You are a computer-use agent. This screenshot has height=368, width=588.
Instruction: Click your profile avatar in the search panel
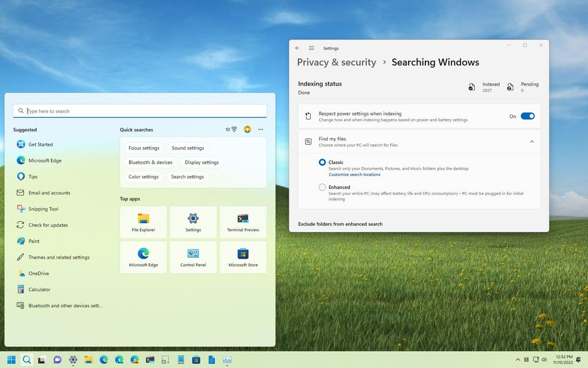[247, 129]
